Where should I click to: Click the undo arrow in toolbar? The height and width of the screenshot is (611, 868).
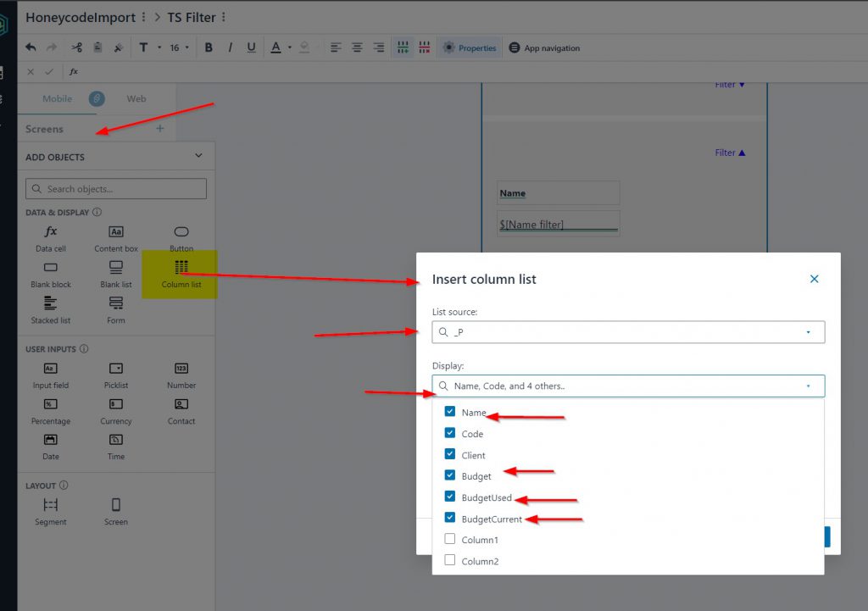coord(31,47)
